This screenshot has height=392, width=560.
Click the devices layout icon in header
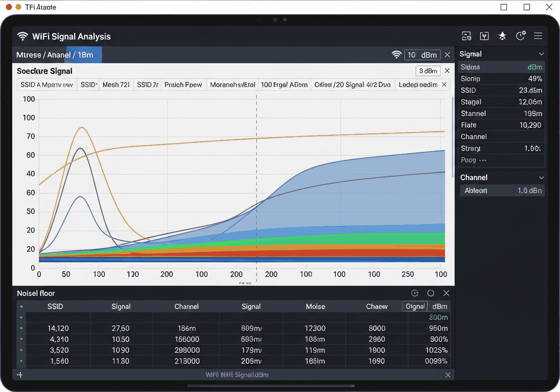click(x=466, y=36)
